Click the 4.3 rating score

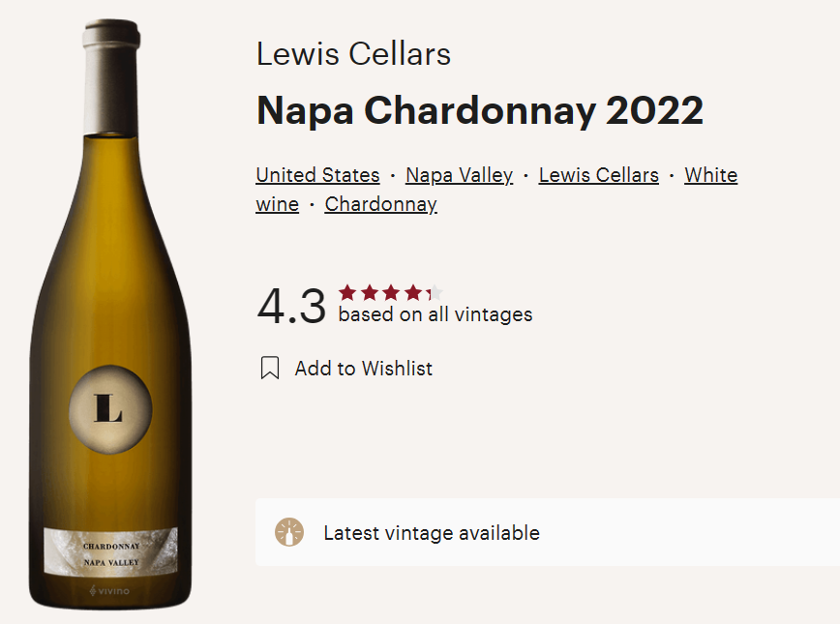(291, 306)
